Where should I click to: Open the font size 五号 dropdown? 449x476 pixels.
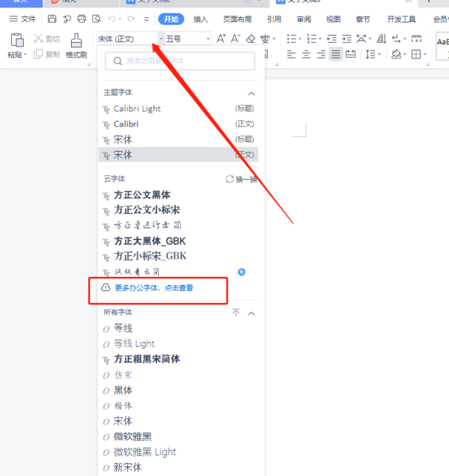[207, 38]
